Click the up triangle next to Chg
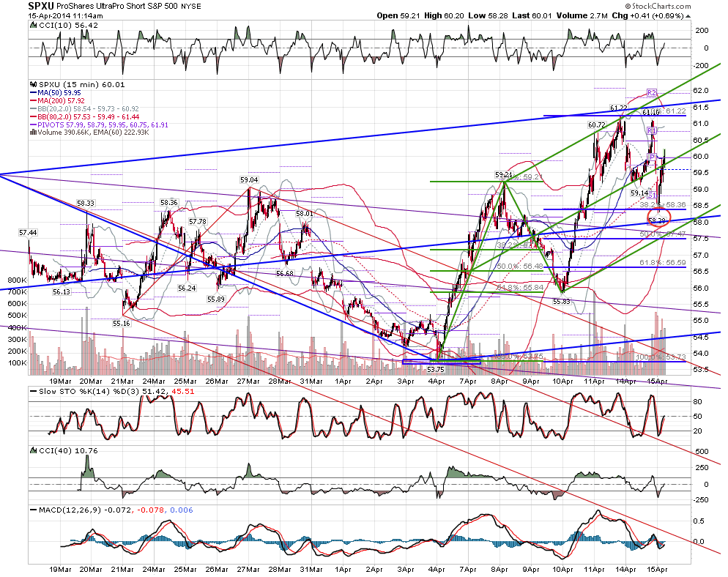The width and height of the screenshot is (728, 577). click(688, 16)
